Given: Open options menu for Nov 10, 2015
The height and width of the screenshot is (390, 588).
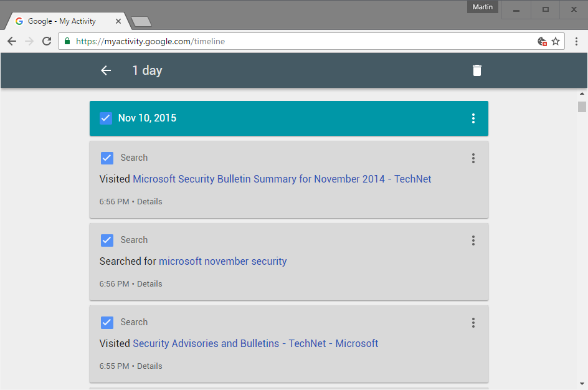Looking at the screenshot, I should tap(473, 118).
